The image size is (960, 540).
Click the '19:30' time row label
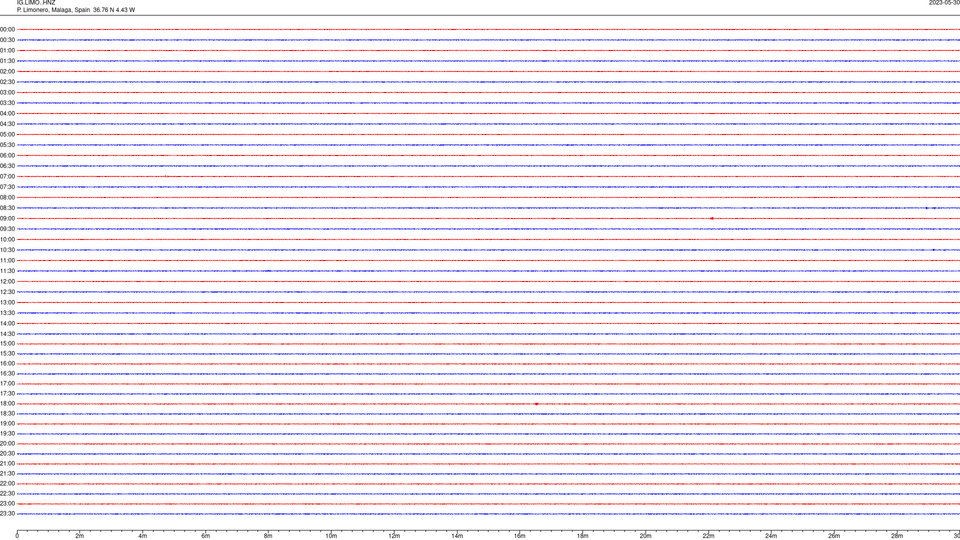pyautogui.click(x=7, y=433)
